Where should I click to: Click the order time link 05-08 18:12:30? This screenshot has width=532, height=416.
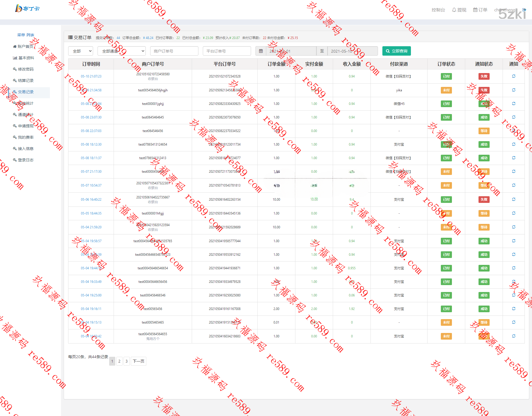(91, 144)
